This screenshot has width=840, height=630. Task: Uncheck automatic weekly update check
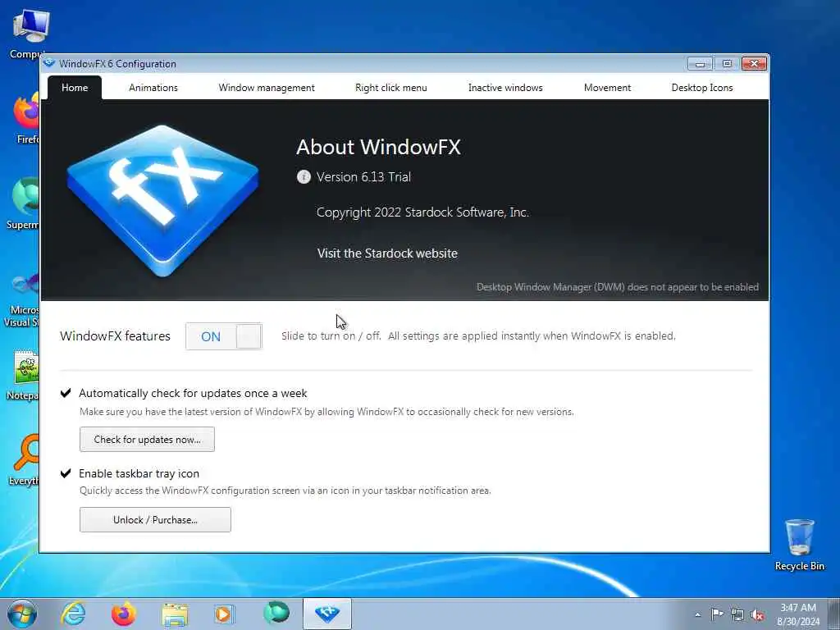(66, 393)
